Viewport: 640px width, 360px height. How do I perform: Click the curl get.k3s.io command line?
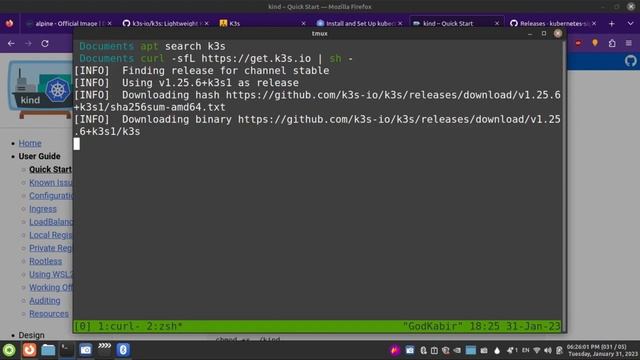[x=216, y=58]
